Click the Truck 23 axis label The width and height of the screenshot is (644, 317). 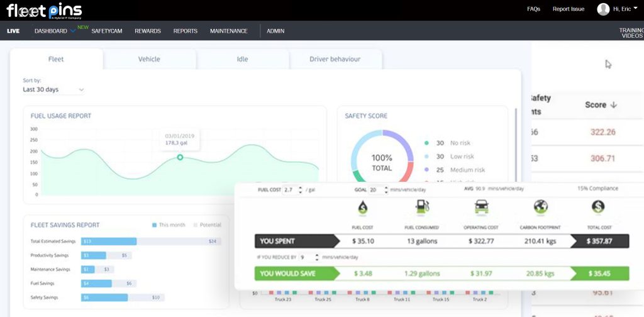coord(282,300)
